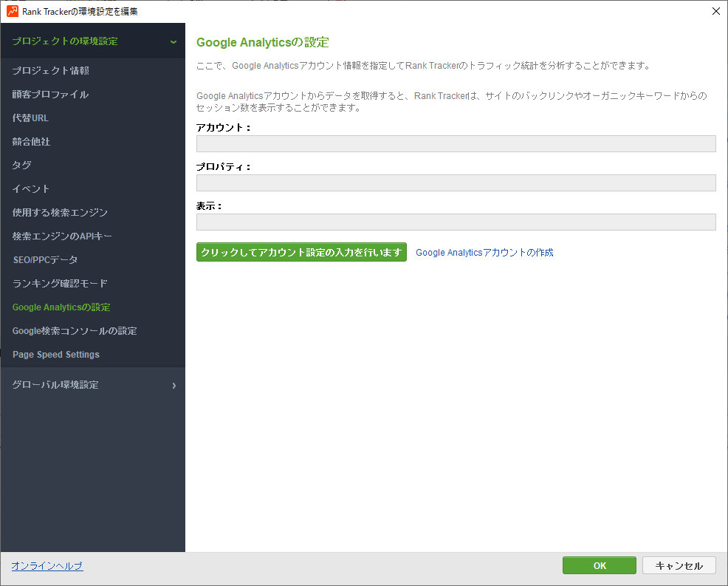Viewport: 728px width, 586px height.
Task: Open the 競合他社 section
Action: (31, 142)
